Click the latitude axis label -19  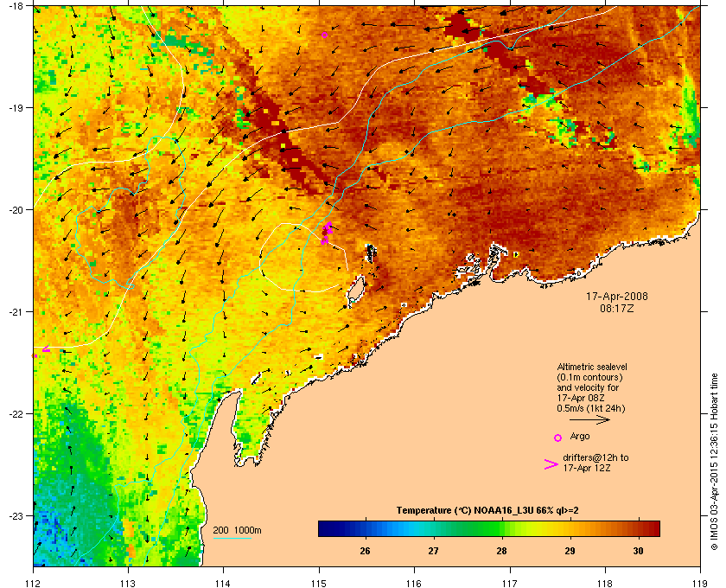click(16, 107)
